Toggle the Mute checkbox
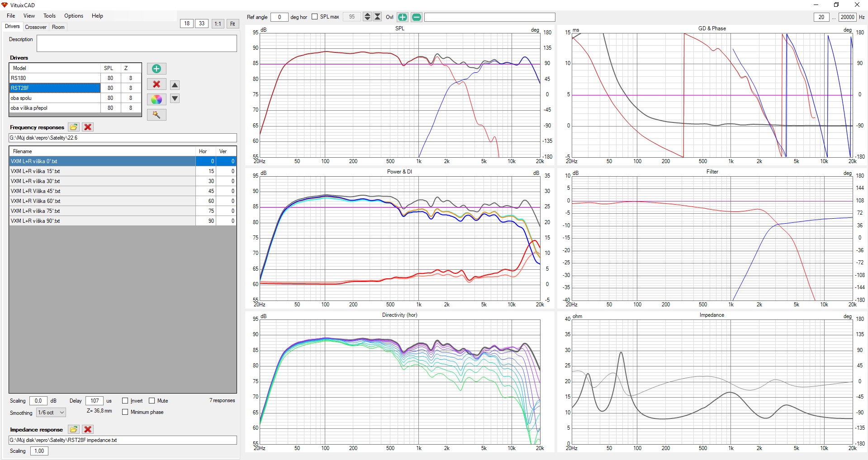This screenshot has height=460, width=868. pyautogui.click(x=152, y=401)
